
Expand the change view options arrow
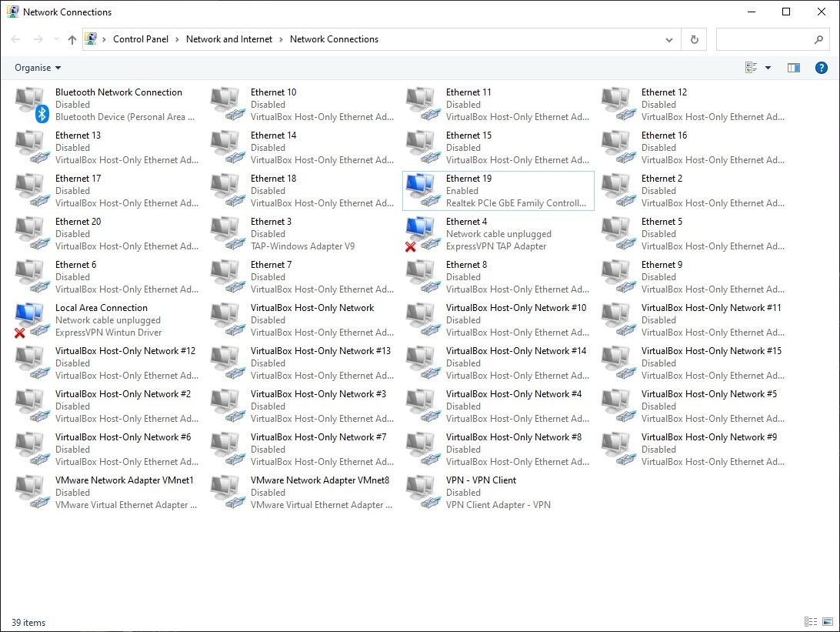point(768,68)
